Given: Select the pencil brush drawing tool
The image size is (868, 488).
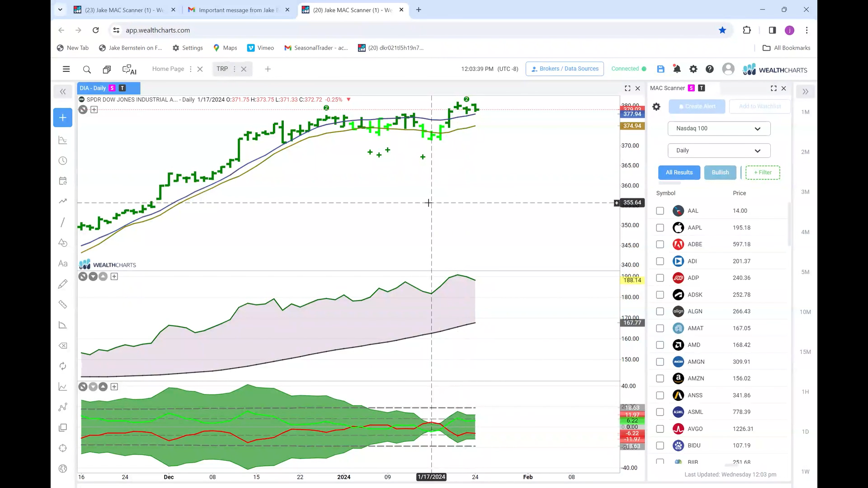Looking at the screenshot, I should click(x=63, y=284).
